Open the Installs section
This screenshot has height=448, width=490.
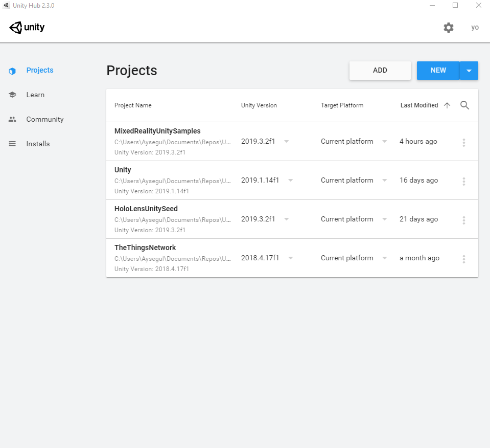click(38, 144)
